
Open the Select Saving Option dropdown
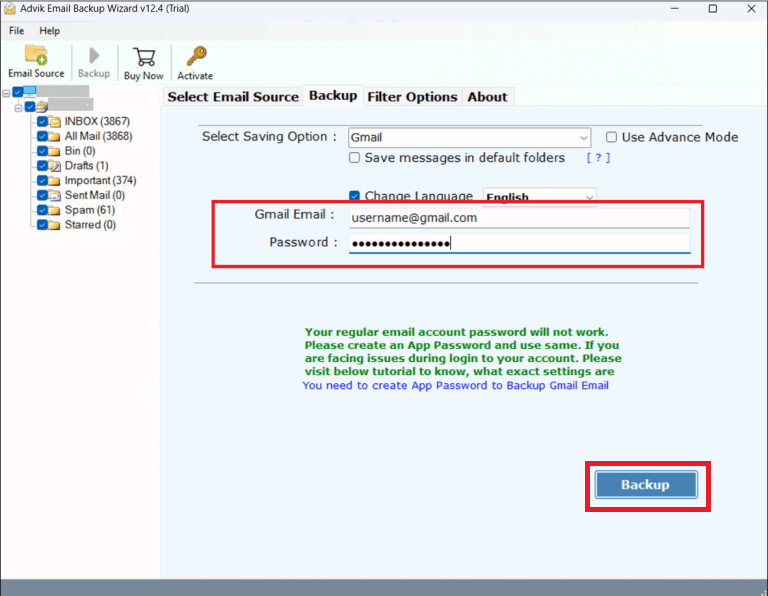tap(469, 138)
